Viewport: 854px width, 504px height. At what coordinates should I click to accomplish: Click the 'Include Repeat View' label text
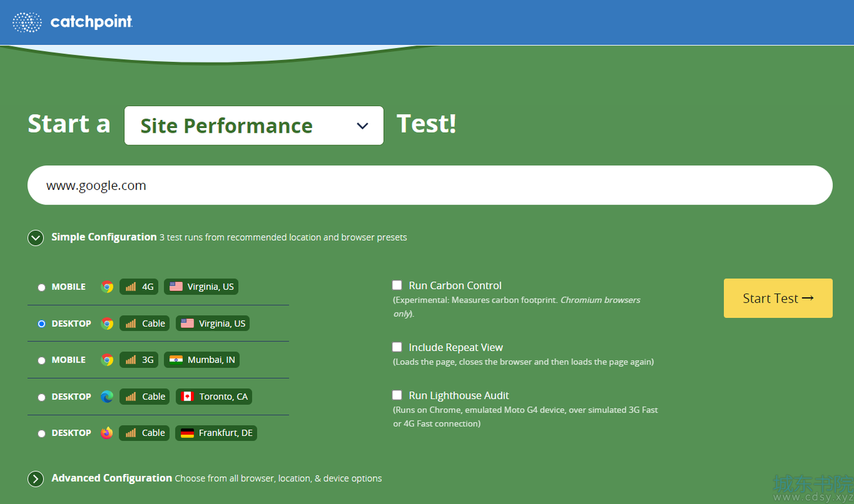456,347
